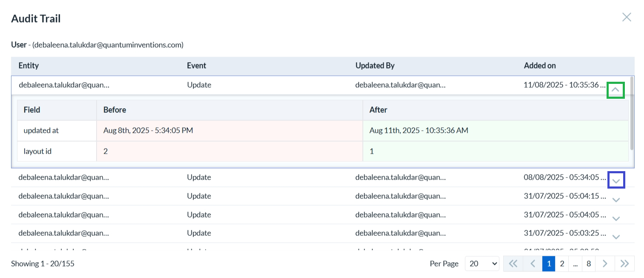Select the ellipsis page indicator
644x278 pixels.
[x=575, y=264]
